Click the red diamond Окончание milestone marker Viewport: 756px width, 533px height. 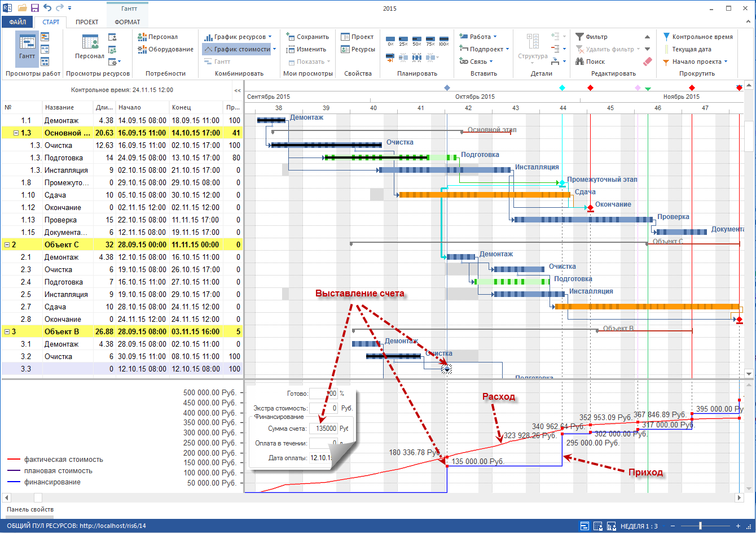(590, 208)
